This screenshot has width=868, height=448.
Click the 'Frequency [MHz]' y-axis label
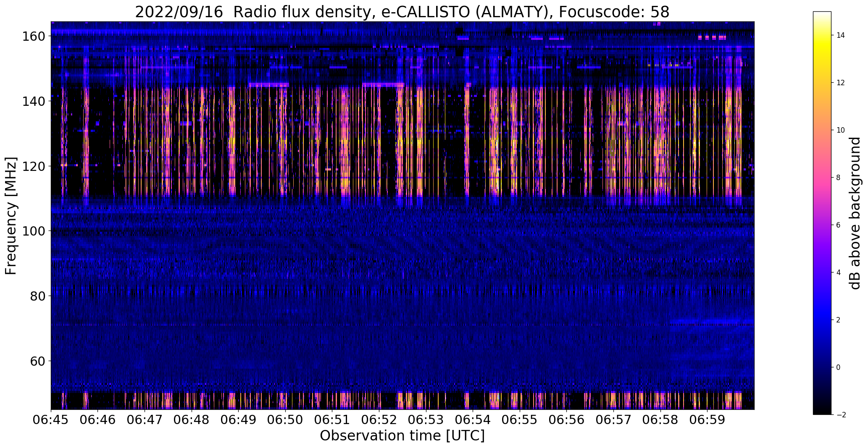(x=11, y=216)
